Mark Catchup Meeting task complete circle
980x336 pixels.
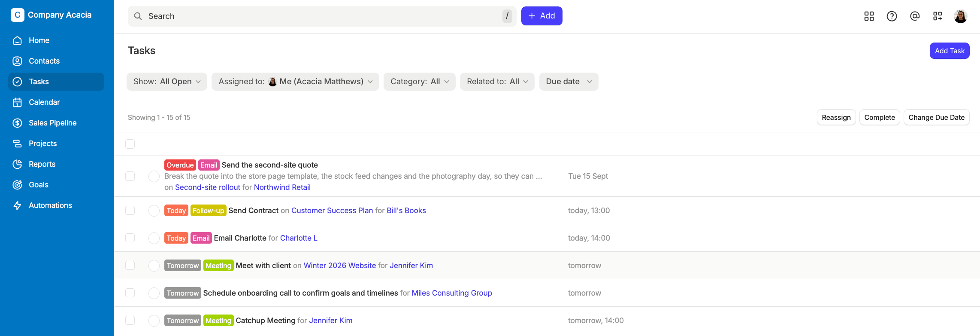(154, 321)
